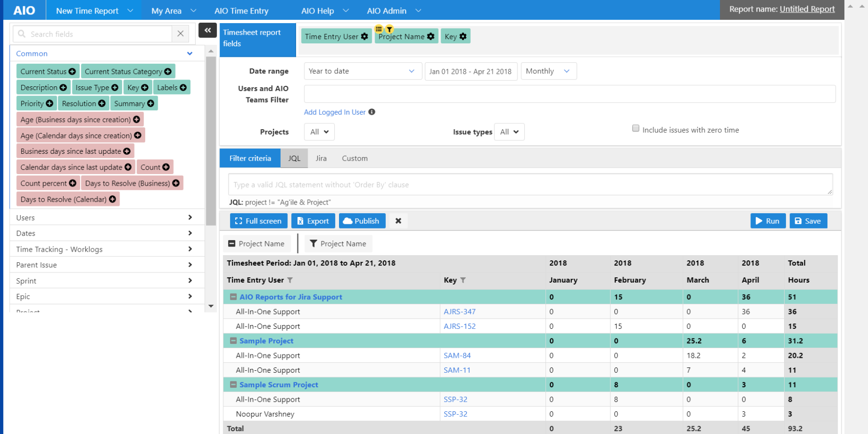868x434 pixels.
Task: Change the Monthly period dropdown
Action: 548,71
